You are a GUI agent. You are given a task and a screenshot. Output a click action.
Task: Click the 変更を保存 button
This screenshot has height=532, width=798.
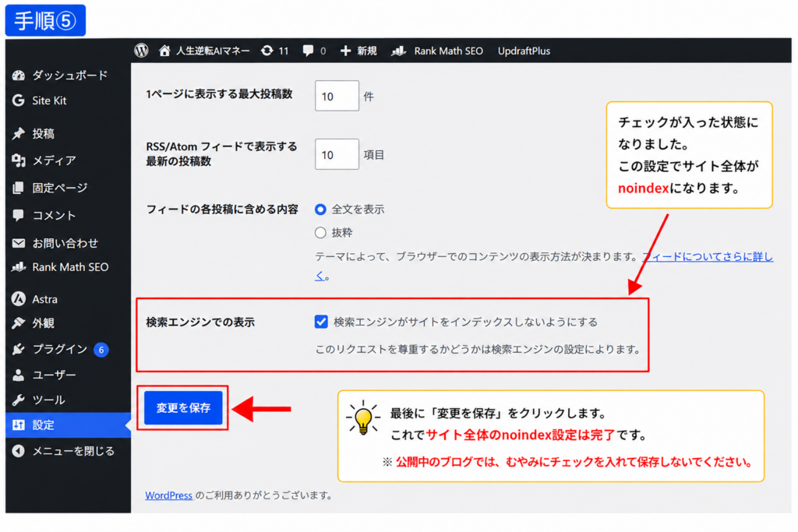tap(183, 407)
